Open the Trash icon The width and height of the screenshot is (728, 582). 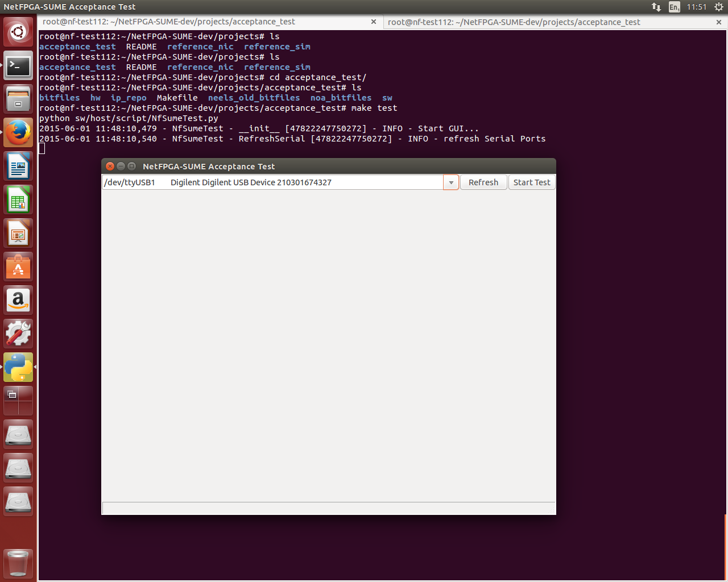[x=18, y=563]
